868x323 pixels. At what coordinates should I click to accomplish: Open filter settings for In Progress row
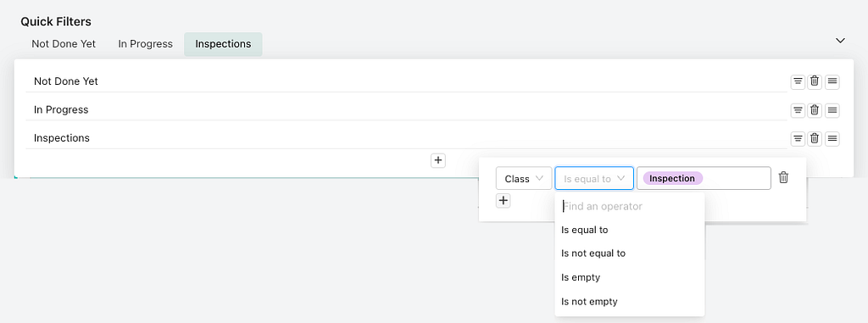point(797,109)
